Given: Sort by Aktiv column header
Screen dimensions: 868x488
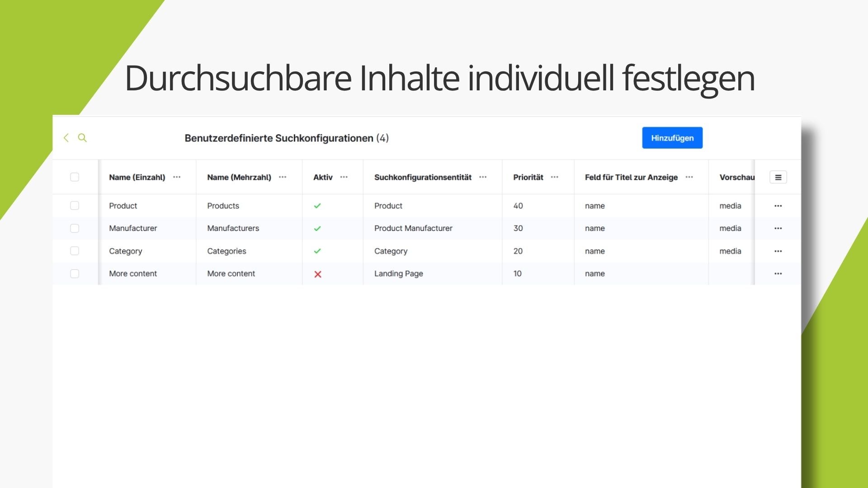Looking at the screenshot, I should click(323, 178).
